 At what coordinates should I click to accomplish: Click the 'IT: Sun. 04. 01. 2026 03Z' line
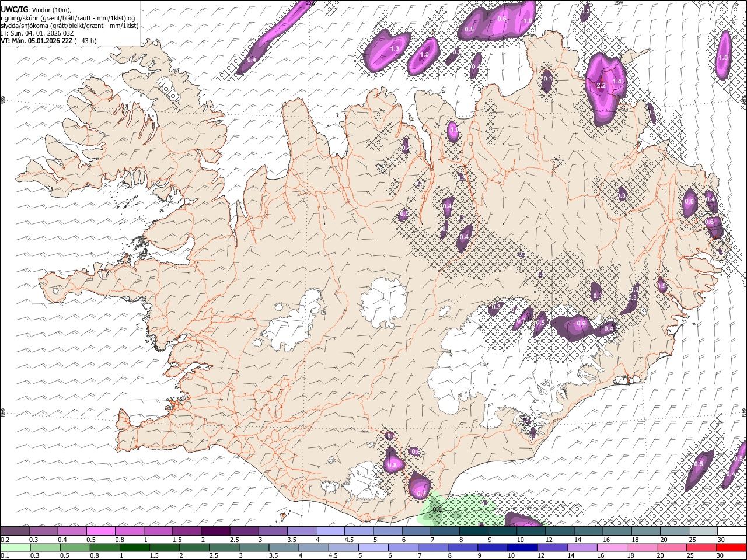tap(37, 33)
